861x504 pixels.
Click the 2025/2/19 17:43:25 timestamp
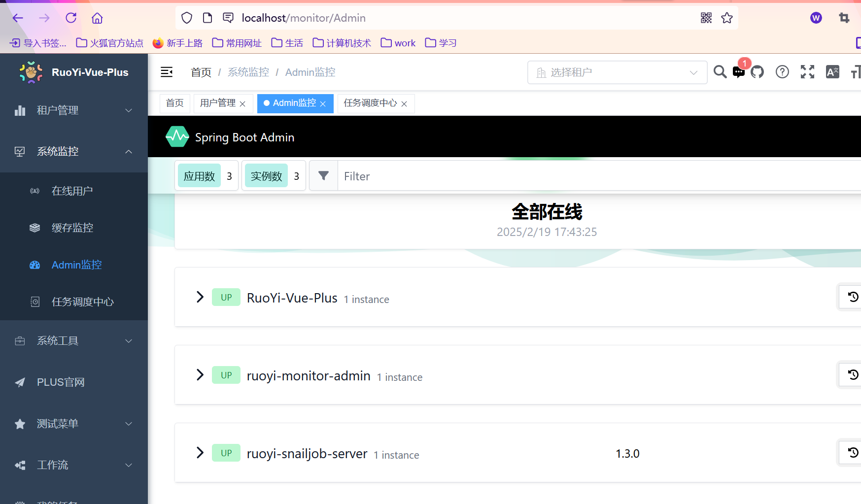click(x=547, y=232)
